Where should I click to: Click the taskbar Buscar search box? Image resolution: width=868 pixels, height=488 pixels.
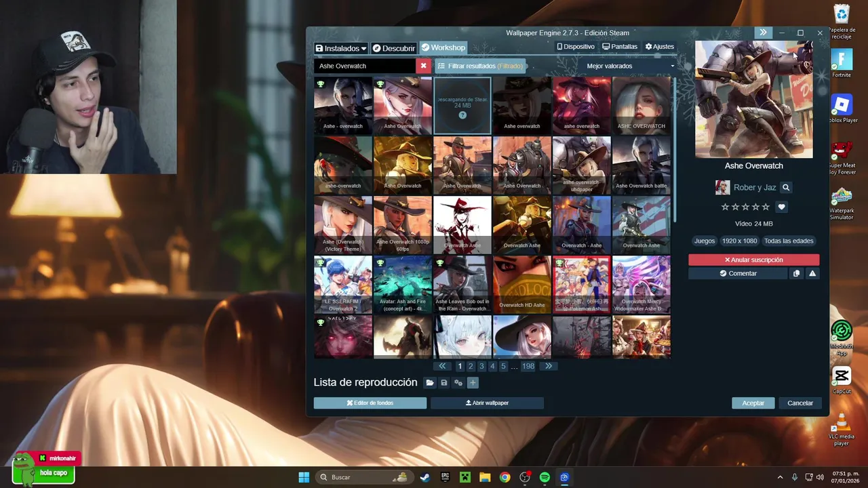364,477
